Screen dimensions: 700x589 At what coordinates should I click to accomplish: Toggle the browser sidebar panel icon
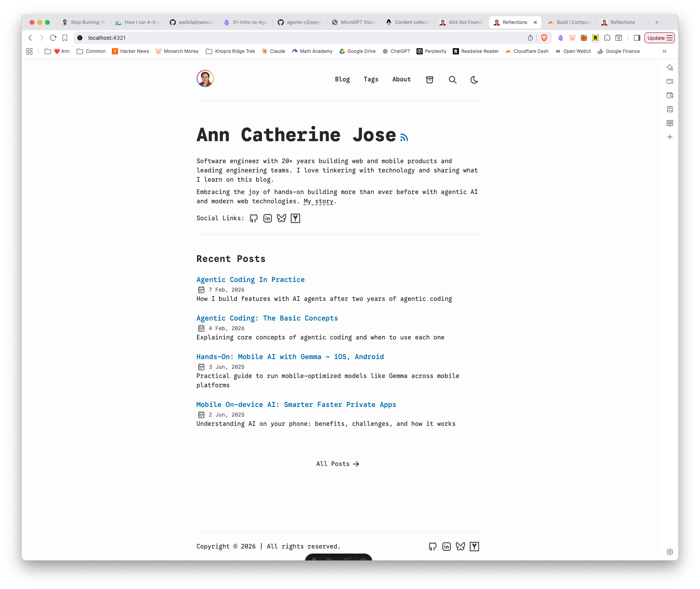(637, 38)
